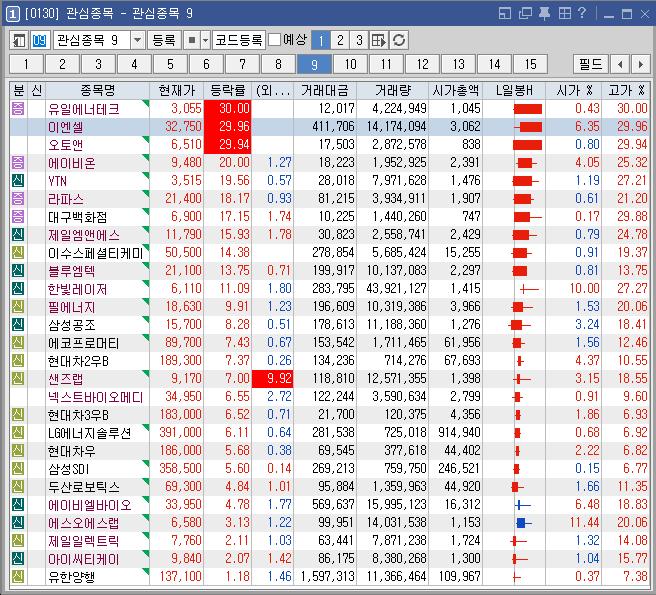Image resolution: width=656 pixels, height=595 pixels.
Task: Click the right arrow next to 필드
Action: [x=641, y=64]
